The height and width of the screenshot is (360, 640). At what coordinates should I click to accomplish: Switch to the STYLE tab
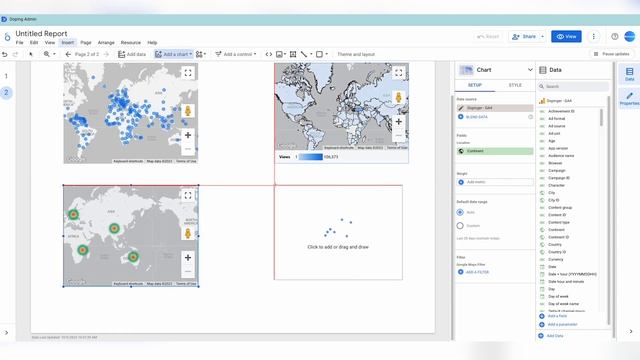click(x=515, y=85)
